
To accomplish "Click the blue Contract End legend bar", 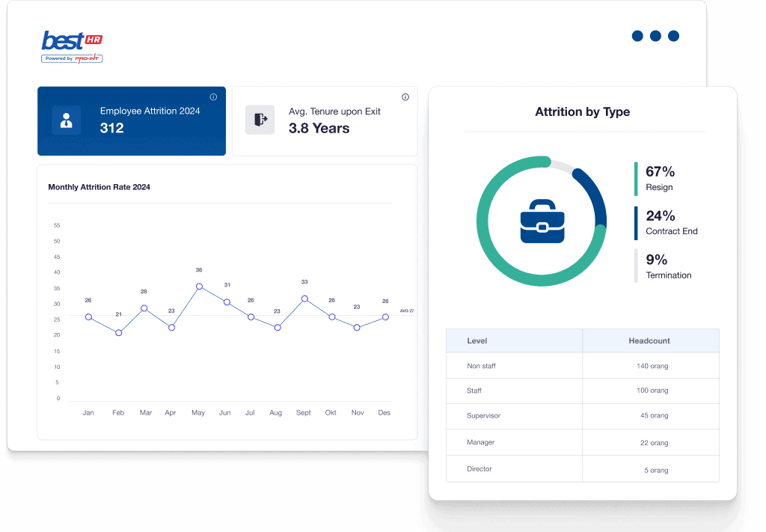I will [636, 223].
